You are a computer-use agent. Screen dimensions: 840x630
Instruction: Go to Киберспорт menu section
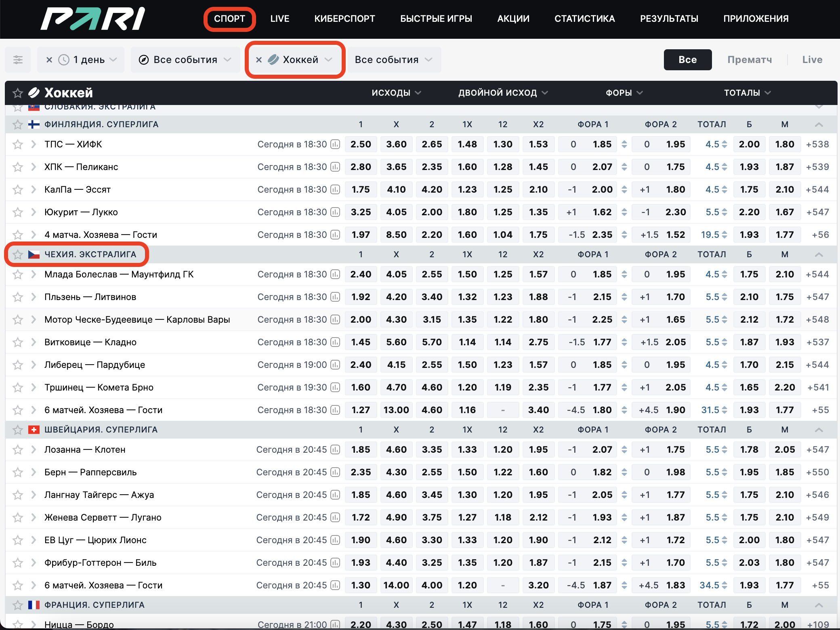(x=344, y=19)
